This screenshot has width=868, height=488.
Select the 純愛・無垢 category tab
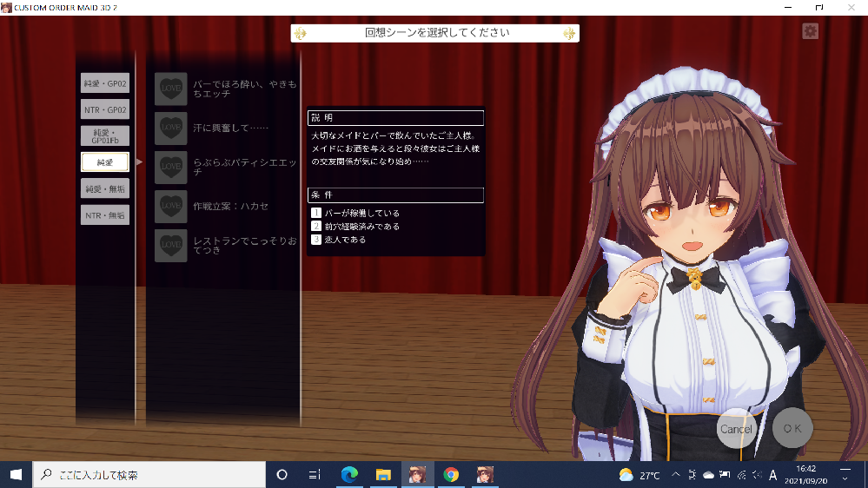click(x=105, y=188)
